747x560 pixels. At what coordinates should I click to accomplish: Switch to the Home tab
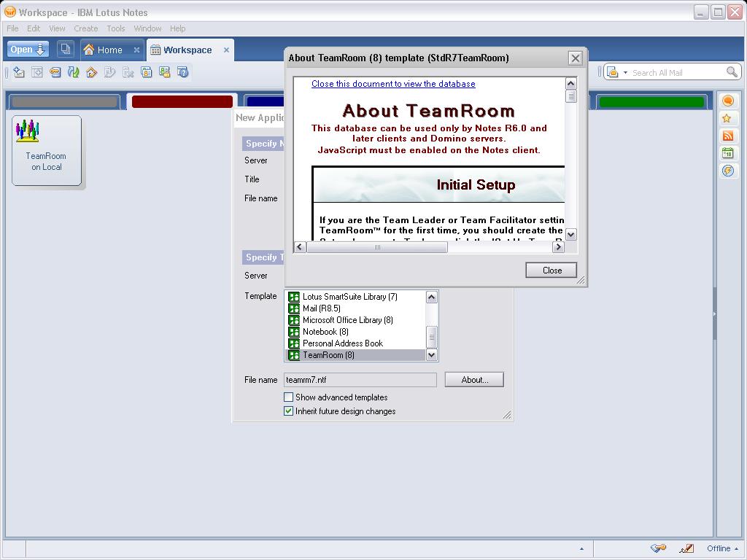pyautogui.click(x=109, y=50)
